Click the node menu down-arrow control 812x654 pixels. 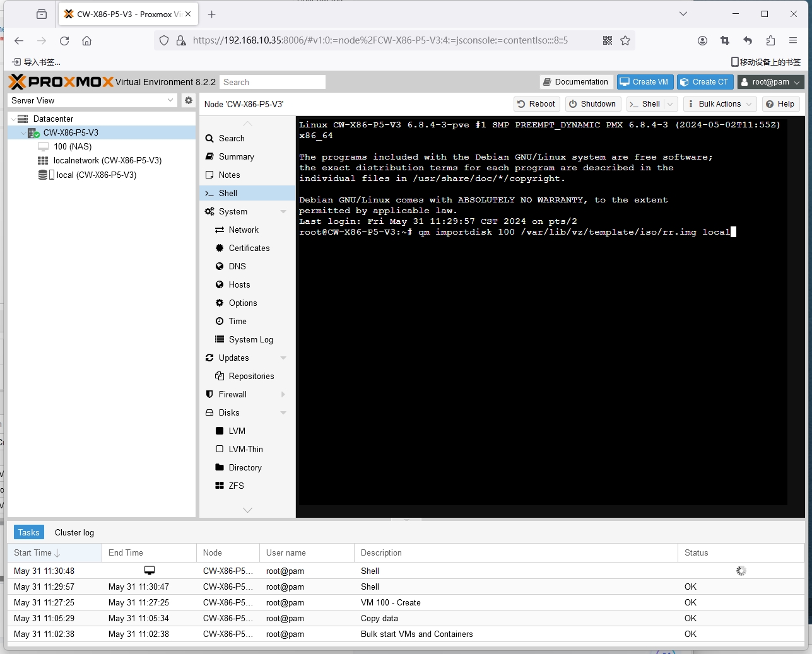(247, 510)
